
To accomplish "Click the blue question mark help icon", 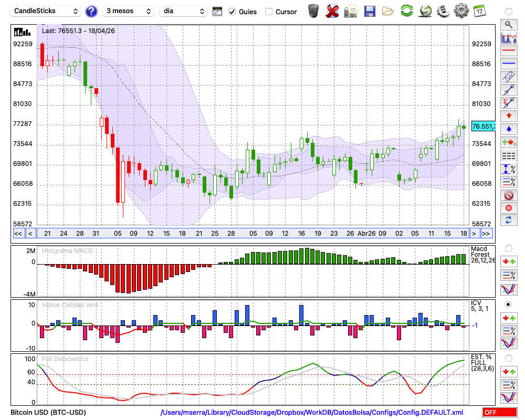I will [91, 11].
